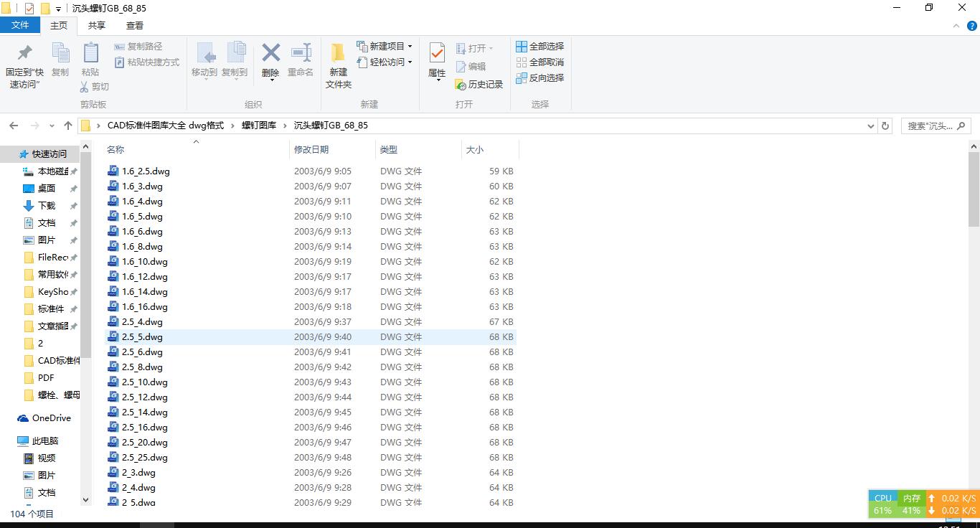Click the Paste clipboard icon

pos(90,53)
